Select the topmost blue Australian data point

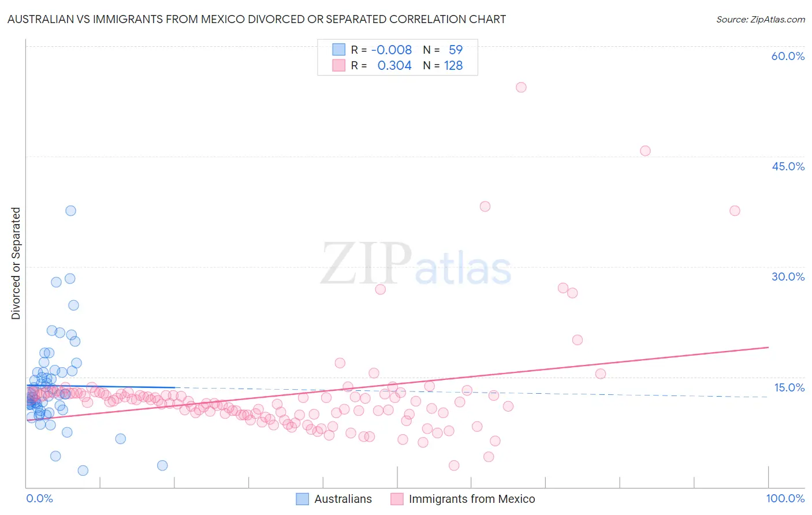(70, 211)
